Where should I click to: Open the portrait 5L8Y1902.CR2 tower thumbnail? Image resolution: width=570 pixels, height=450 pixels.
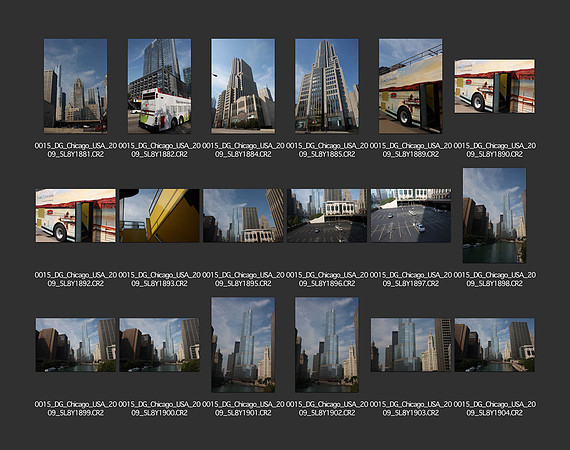pos(327,345)
